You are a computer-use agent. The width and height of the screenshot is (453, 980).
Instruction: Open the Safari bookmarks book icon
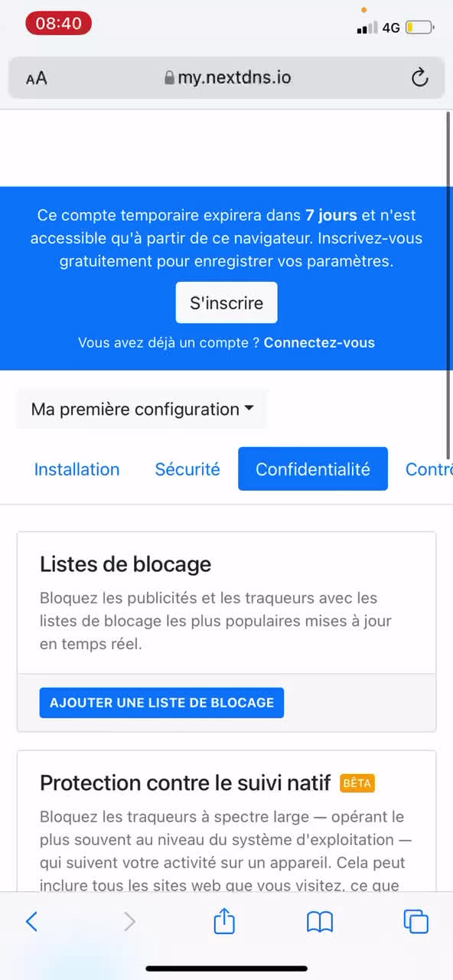[320, 922]
